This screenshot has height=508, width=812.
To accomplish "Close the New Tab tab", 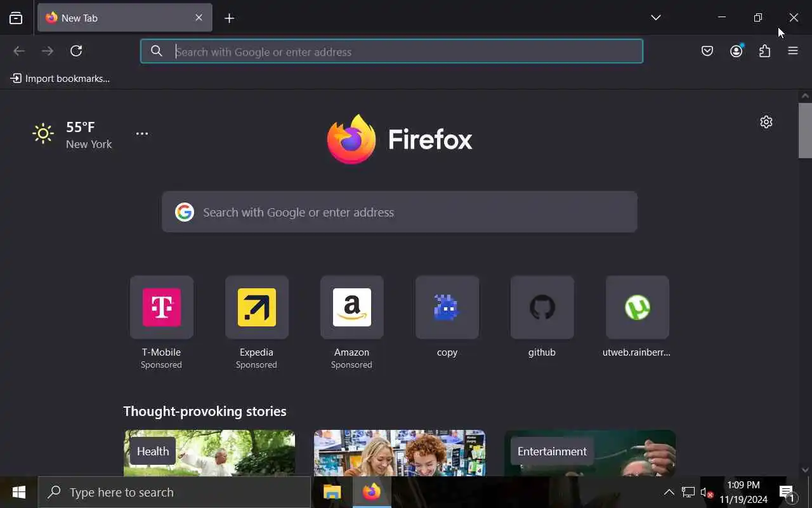I will (x=199, y=18).
